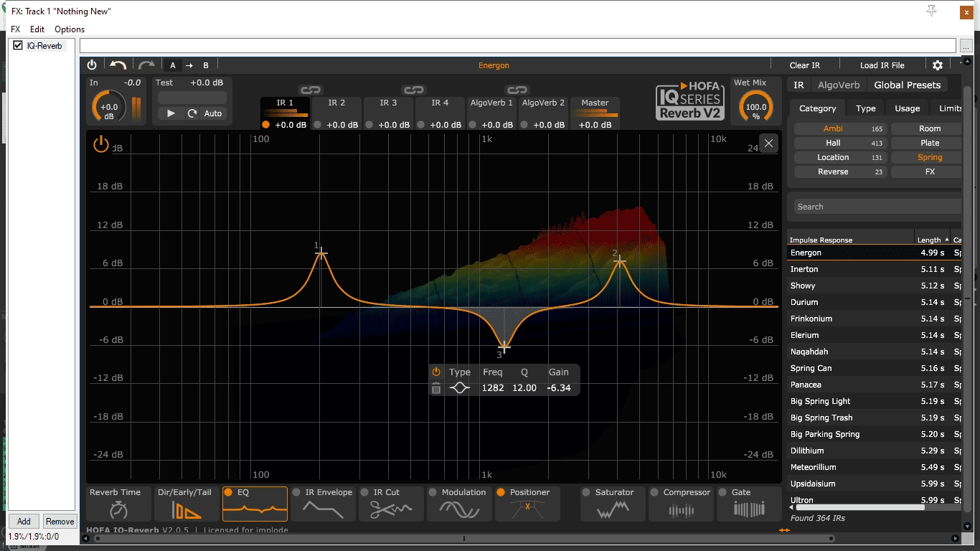Screen dimensions: 980x551
Task: Toggle the EQ module enable dot
Action: click(x=228, y=492)
